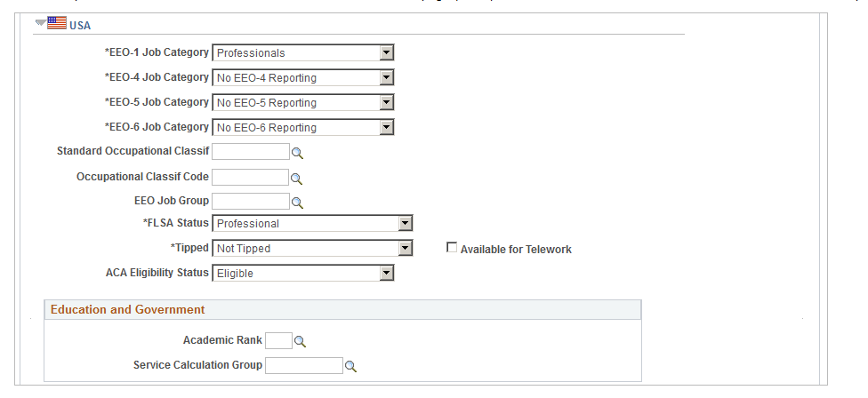Click the USA flag icon
The width and height of the screenshot is (868, 398).
[57, 24]
